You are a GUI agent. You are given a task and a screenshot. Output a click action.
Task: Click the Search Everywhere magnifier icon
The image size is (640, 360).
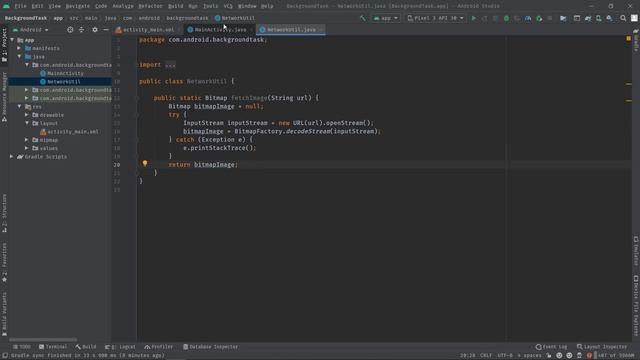[x=623, y=18]
